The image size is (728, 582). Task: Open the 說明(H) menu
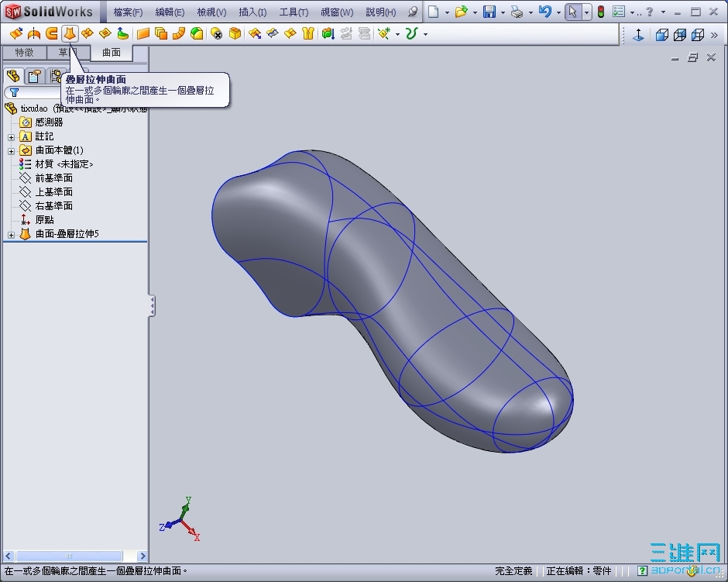(381, 12)
